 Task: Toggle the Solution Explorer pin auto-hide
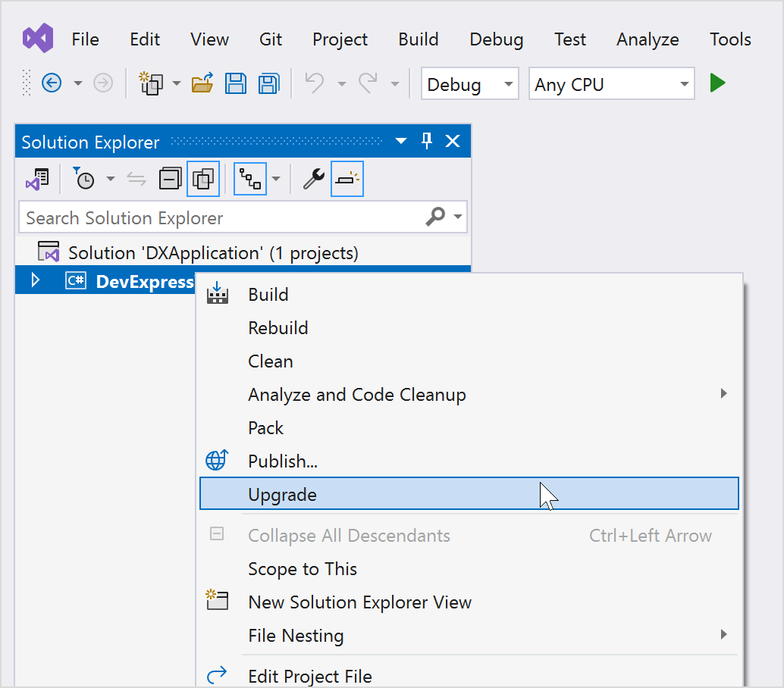click(x=427, y=141)
